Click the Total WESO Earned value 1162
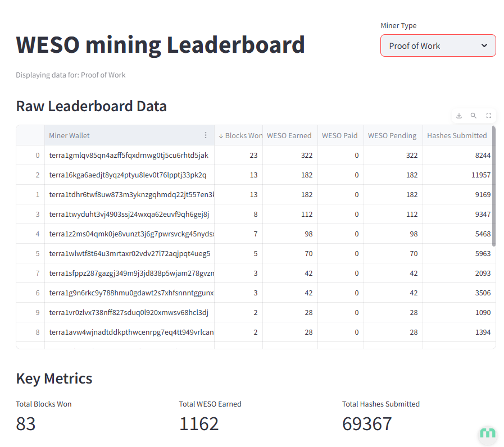 [199, 423]
